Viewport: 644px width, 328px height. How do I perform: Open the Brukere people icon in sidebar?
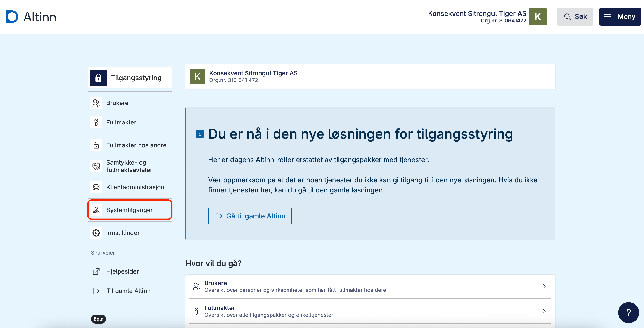[96, 103]
